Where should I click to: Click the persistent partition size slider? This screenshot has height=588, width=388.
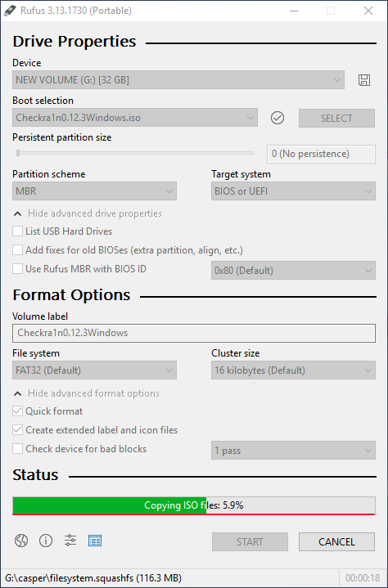(x=134, y=153)
